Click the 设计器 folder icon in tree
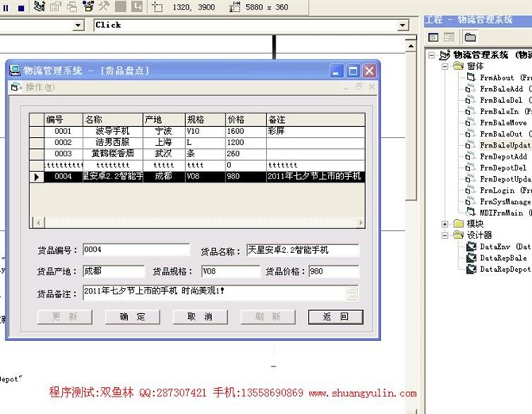This screenshot has height=414, width=532. click(458, 235)
